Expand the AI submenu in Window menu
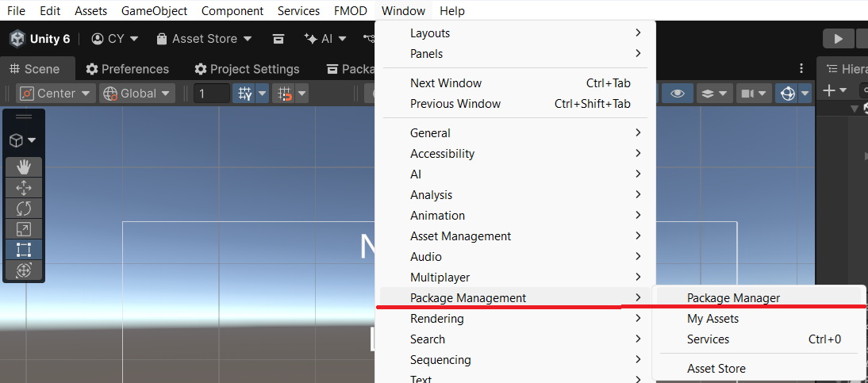Screen dimensions: 868x383 click(516, 174)
